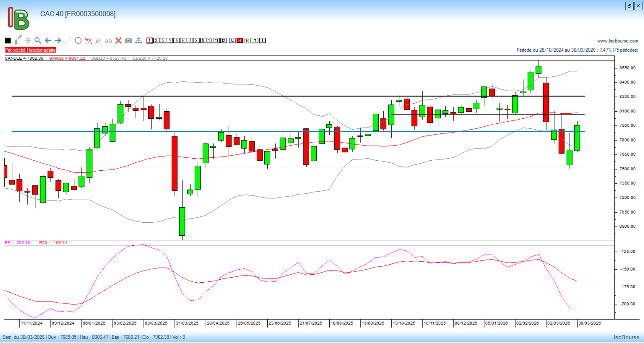Pick the 'ab' text annotation tool
This screenshot has height=343, width=644.
tap(108, 41)
